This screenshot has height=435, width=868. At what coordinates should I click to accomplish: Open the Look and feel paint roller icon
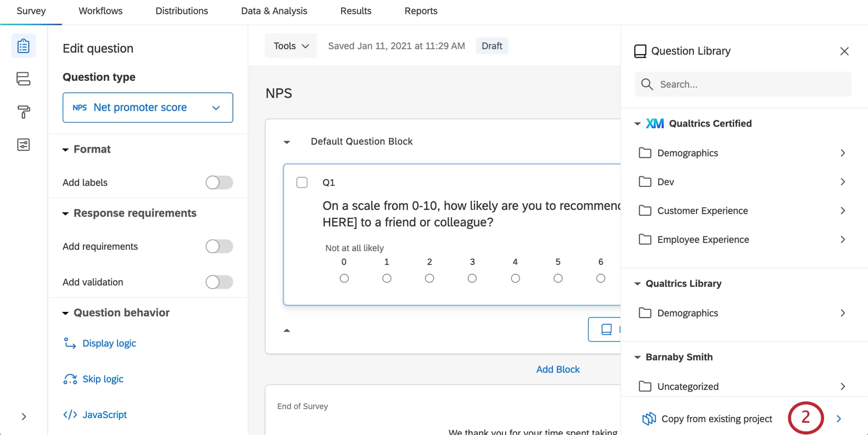[23, 112]
